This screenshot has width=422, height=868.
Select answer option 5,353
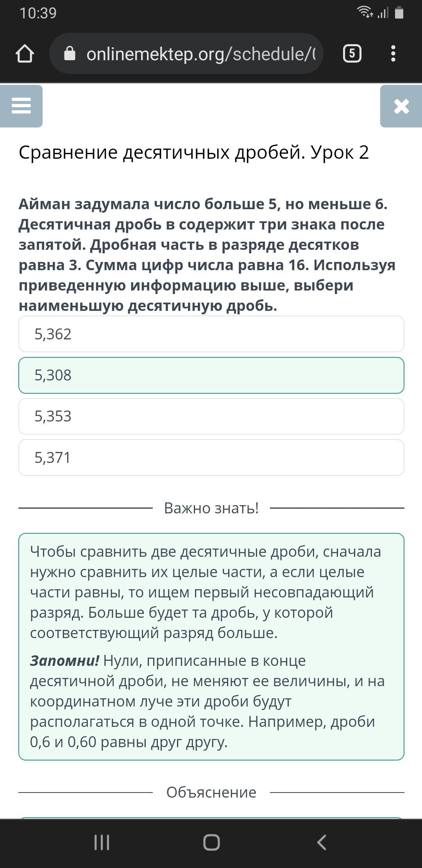point(211,416)
